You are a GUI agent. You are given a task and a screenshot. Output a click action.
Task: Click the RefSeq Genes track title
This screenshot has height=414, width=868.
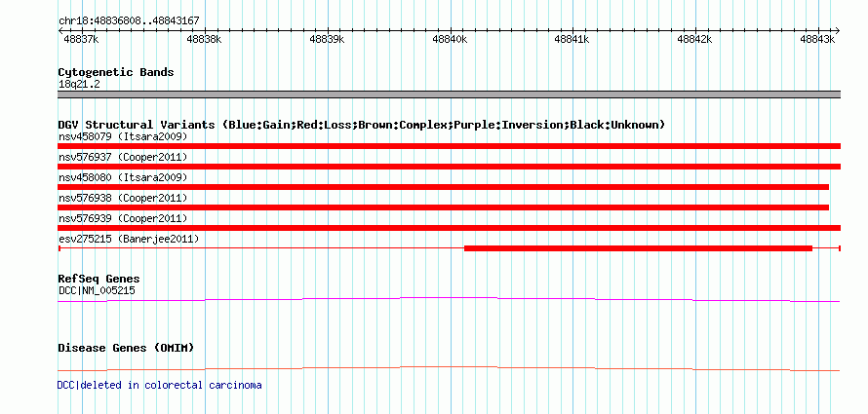click(99, 279)
